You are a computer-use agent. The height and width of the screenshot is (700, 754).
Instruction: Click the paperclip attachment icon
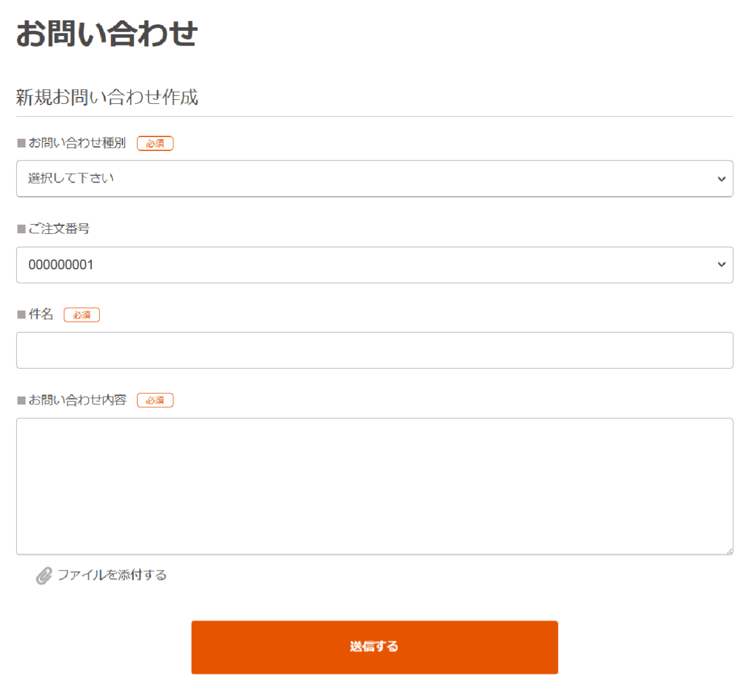(x=44, y=576)
